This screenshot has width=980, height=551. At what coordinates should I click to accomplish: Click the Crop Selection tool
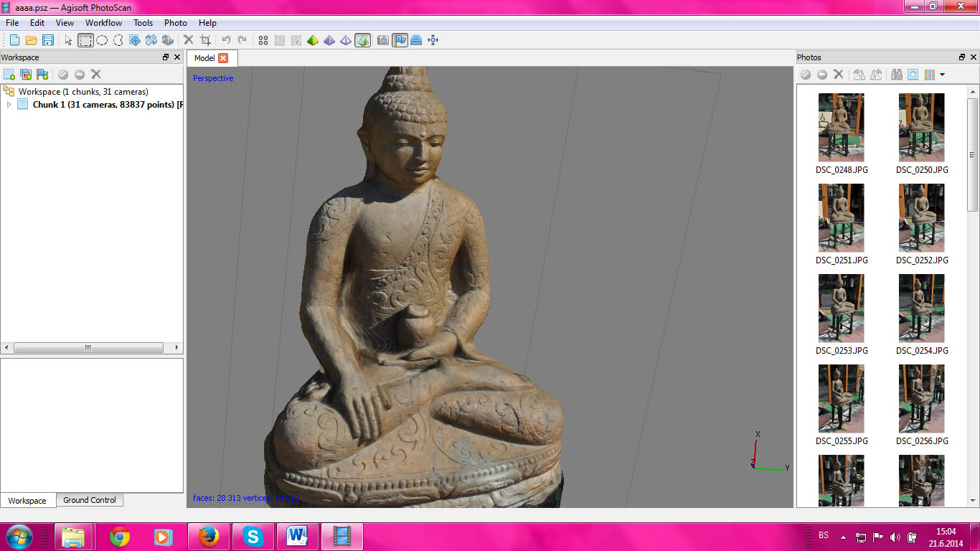pos(205,40)
